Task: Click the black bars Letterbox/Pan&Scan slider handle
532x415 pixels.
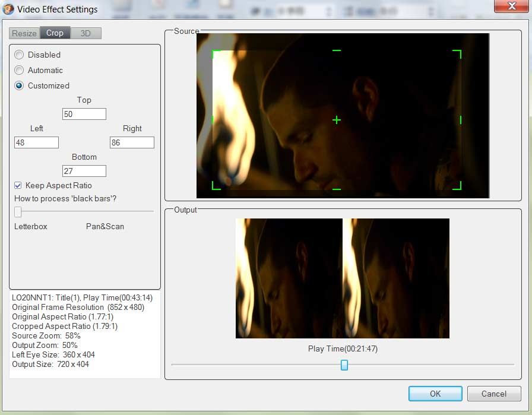Action: point(18,211)
